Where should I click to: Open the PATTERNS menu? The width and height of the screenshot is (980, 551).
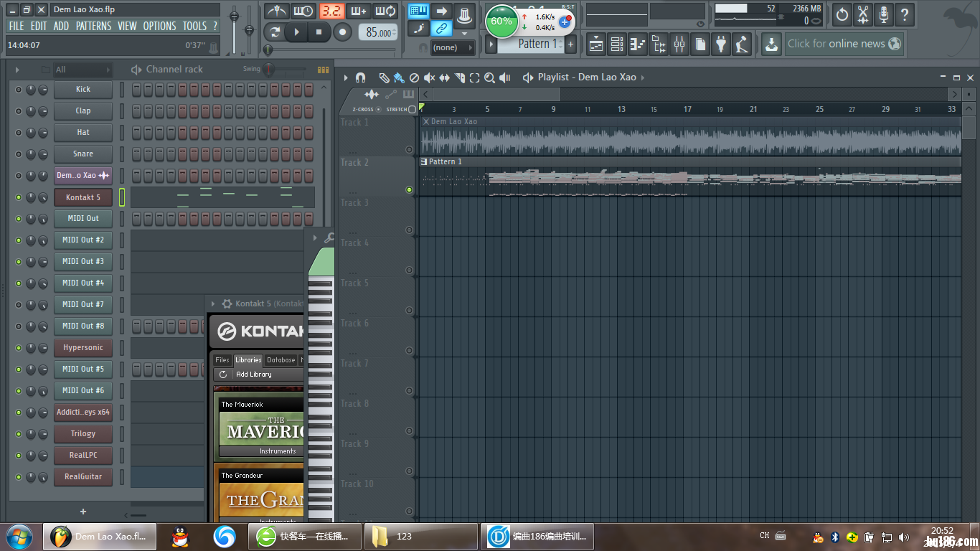(94, 26)
